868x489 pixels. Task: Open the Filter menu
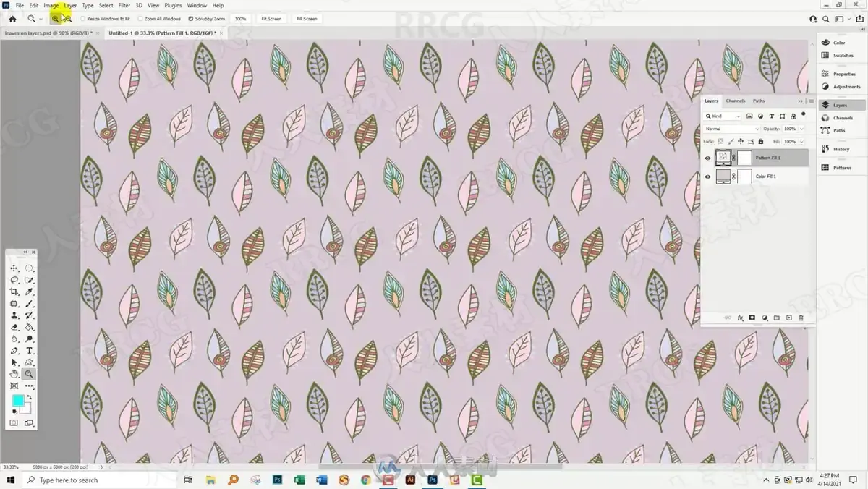pyautogui.click(x=124, y=5)
